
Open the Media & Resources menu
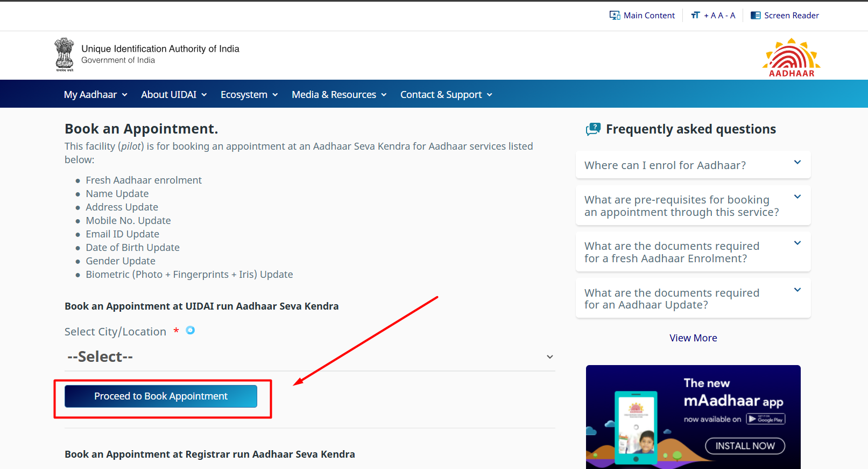coord(339,95)
